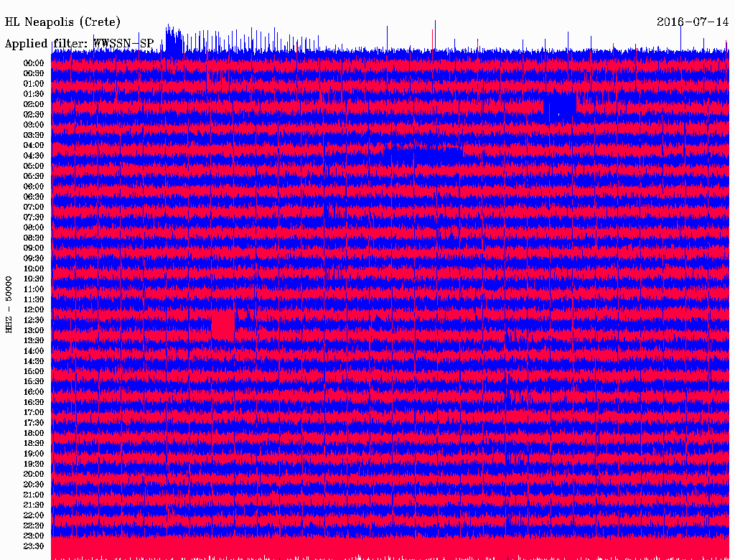Click the solid red block on the 12:30 trace
This screenshot has height=560, width=735.
click(x=223, y=325)
